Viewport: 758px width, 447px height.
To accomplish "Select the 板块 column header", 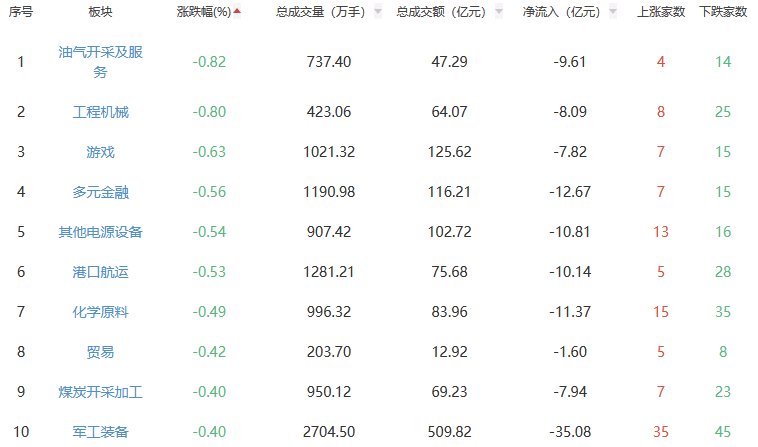I will pos(100,12).
